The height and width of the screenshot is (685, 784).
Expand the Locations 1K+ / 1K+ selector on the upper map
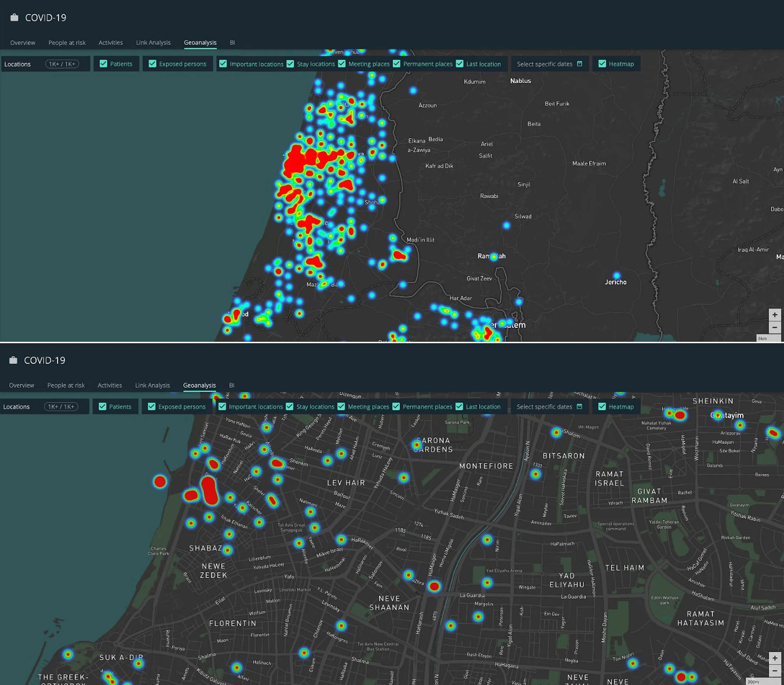[62, 64]
